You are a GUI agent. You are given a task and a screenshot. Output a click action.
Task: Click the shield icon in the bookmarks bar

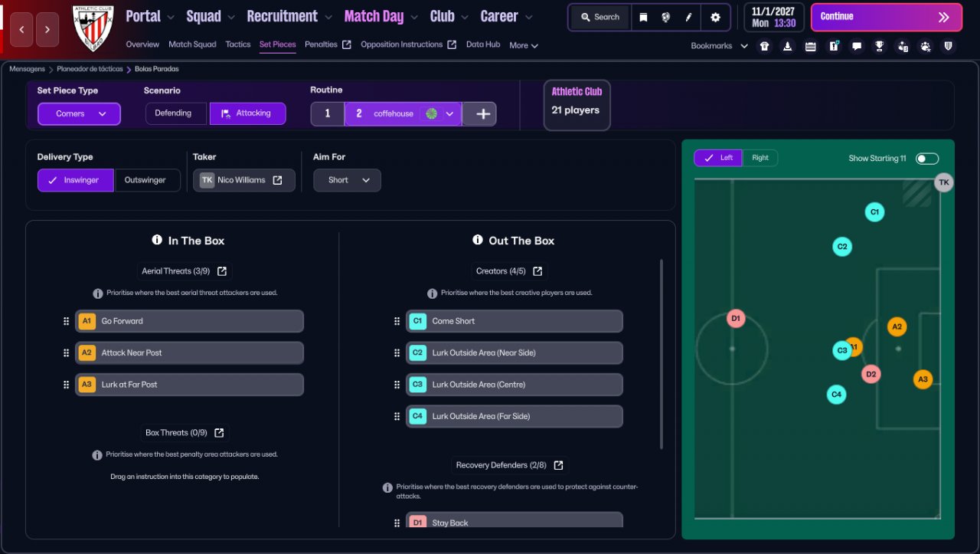point(949,46)
